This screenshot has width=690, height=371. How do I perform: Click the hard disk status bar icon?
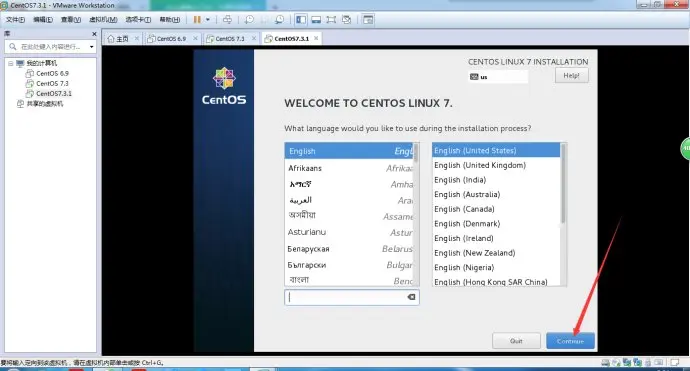tap(606, 363)
